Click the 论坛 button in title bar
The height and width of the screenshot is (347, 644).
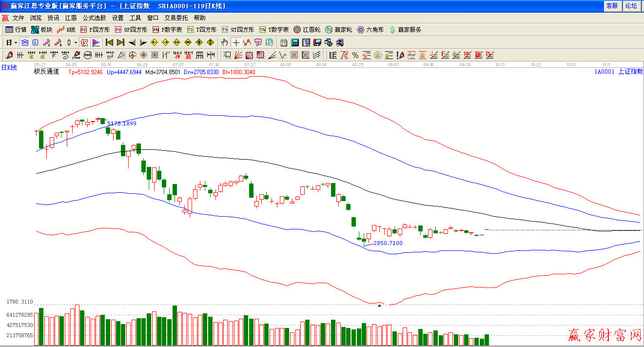[631, 5]
